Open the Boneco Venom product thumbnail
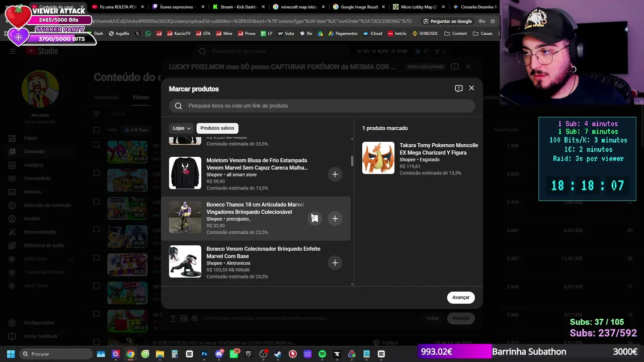 tap(185, 261)
